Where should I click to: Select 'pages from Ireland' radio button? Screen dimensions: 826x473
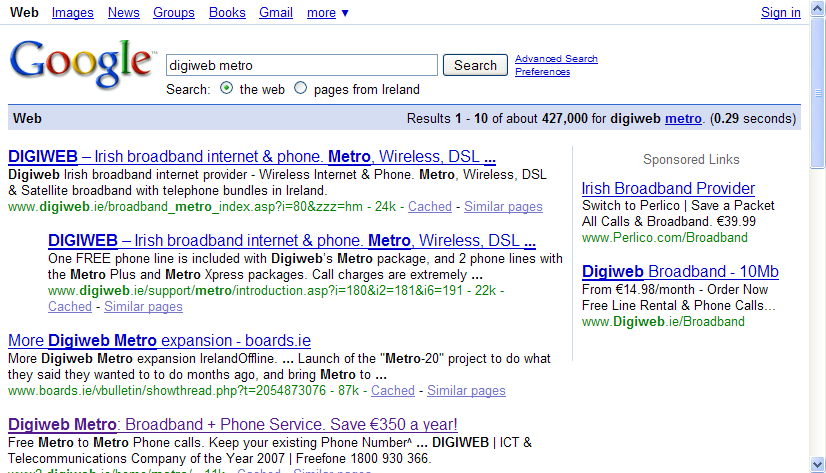coord(300,88)
